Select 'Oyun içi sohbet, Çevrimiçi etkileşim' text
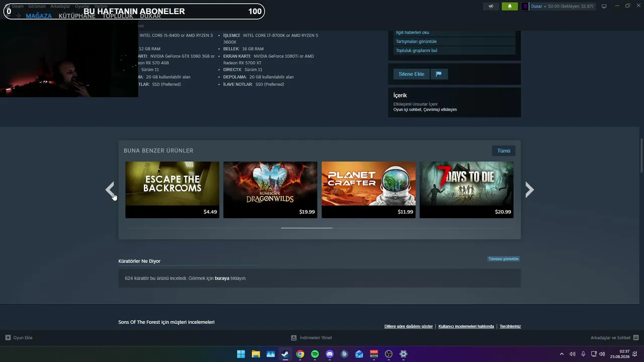The image size is (644, 362). coord(425,110)
